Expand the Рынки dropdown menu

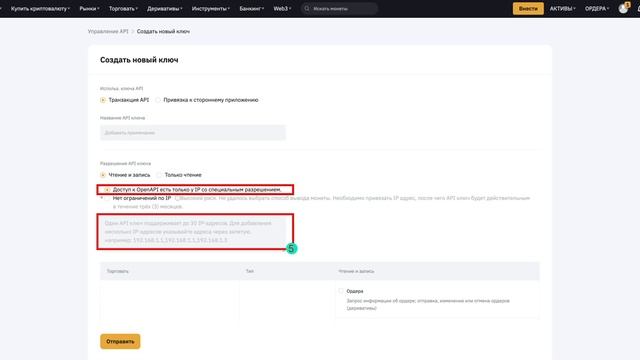(x=89, y=9)
